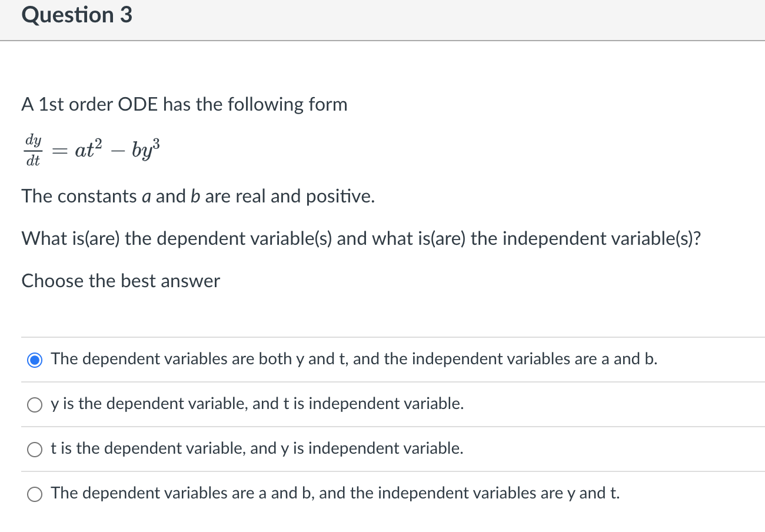Click the fourth answer row text
The width and height of the screenshot is (765, 532).
point(334,493)
